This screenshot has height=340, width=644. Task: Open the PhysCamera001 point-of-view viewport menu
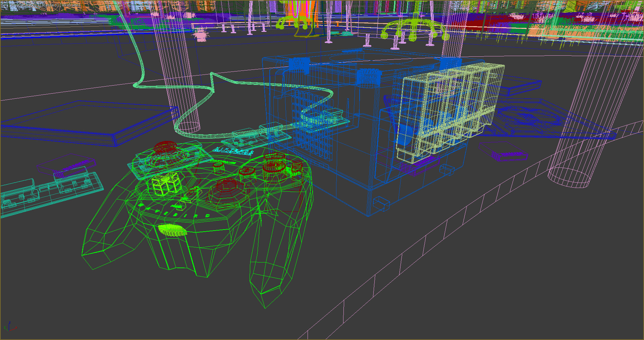(x=24, y=5)
